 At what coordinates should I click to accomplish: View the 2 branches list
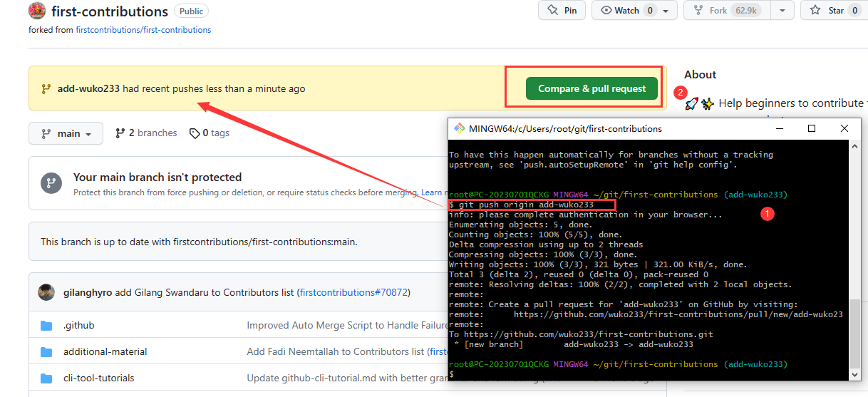(146, 133)
